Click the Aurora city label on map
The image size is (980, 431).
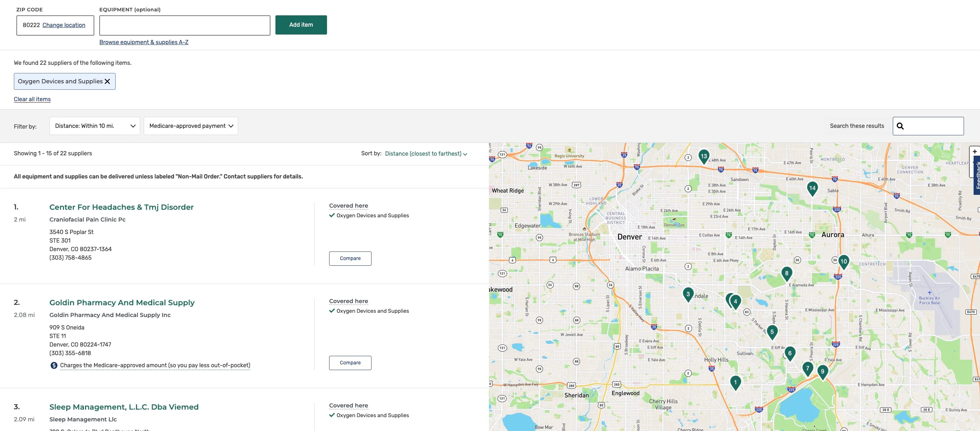[833, 235]
